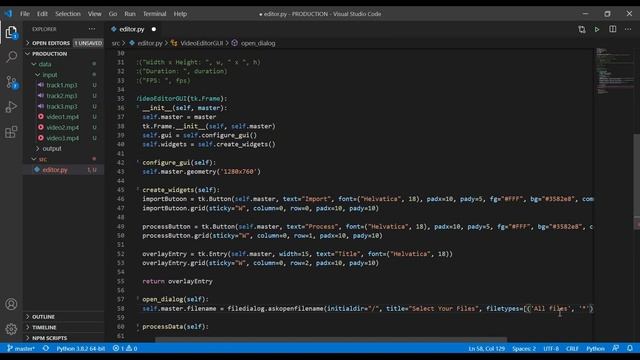
Task: Run the Python file with the play icon
Action: [597, 29]
